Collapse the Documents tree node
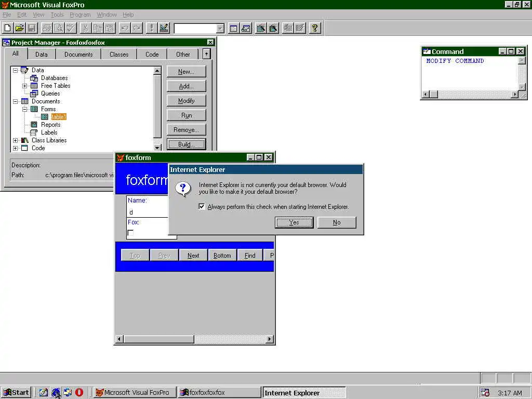The image size is (532, 399). pos(15,101)
